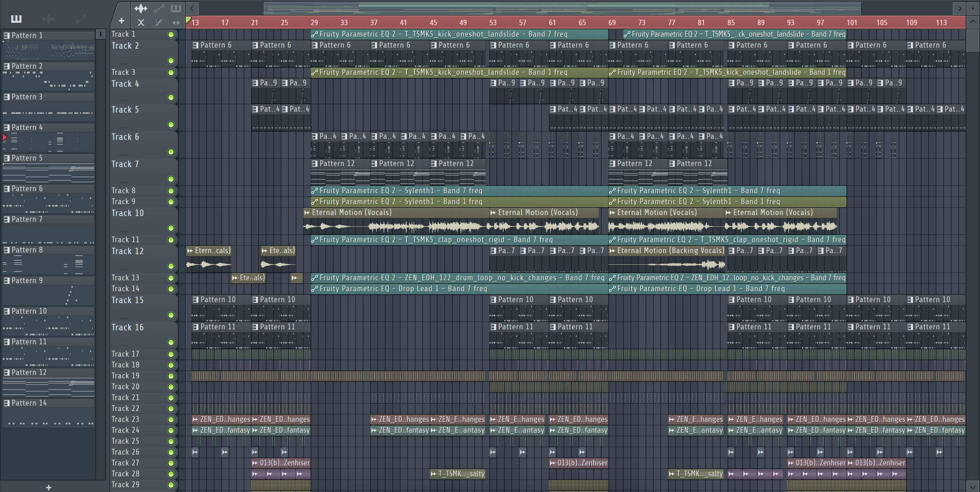980x492 pixels.
Task: Mute Track 6 with its green light
Action: tap(171, 152)
